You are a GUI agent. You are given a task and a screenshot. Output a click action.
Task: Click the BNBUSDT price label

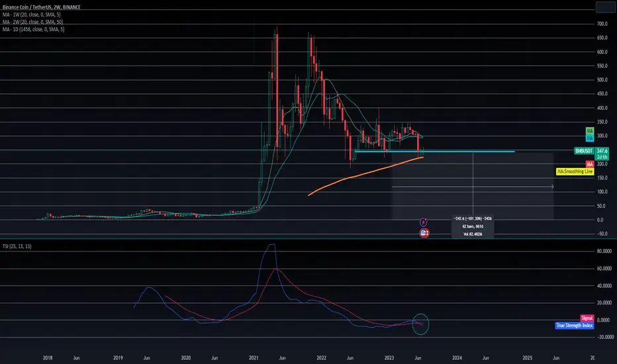(x=584, y=151)
